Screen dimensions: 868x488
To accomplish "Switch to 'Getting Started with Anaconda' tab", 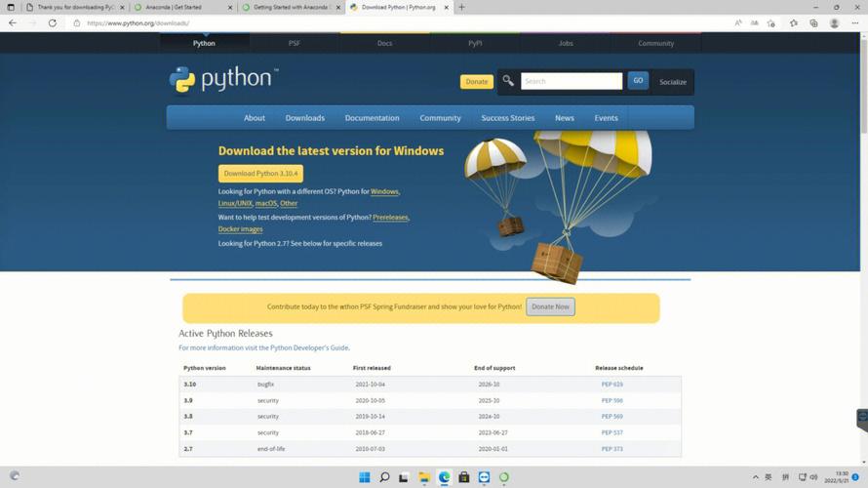I will pos(292,7).
